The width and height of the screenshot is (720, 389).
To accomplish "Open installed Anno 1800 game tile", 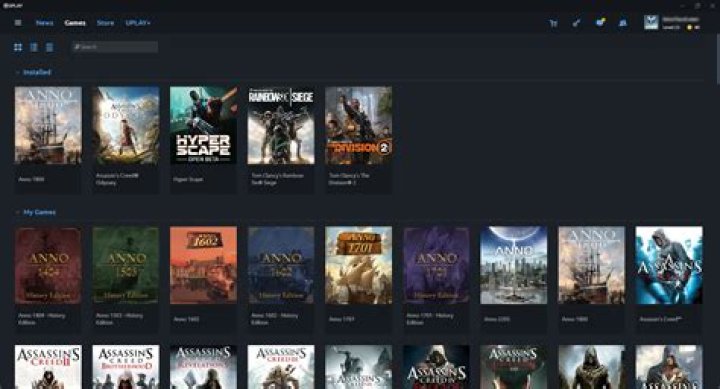I will tap(48, 140).
